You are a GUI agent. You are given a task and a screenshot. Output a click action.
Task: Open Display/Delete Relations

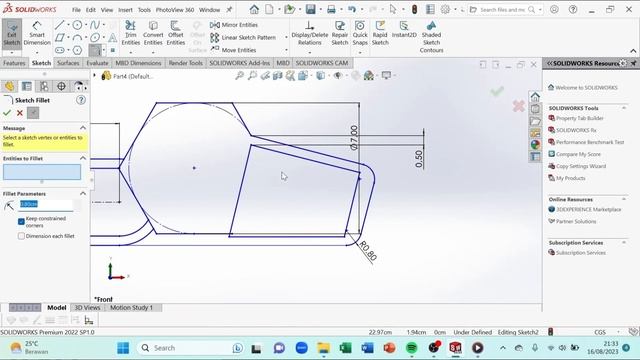(309, 34)
